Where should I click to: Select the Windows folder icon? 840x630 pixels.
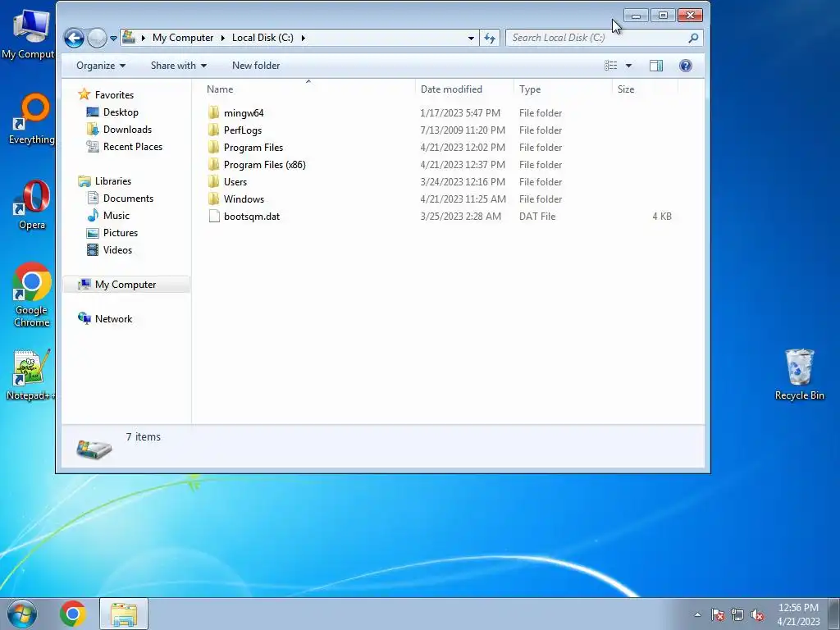[x=214, y=199]
